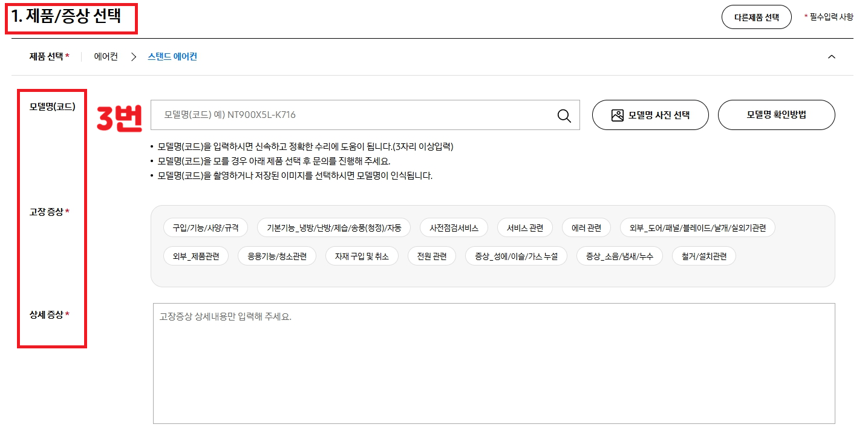The width and height of the screenshot is (868, 427).
Task: Click the magnifier search icon in model field
Action: tap(564, 115)
